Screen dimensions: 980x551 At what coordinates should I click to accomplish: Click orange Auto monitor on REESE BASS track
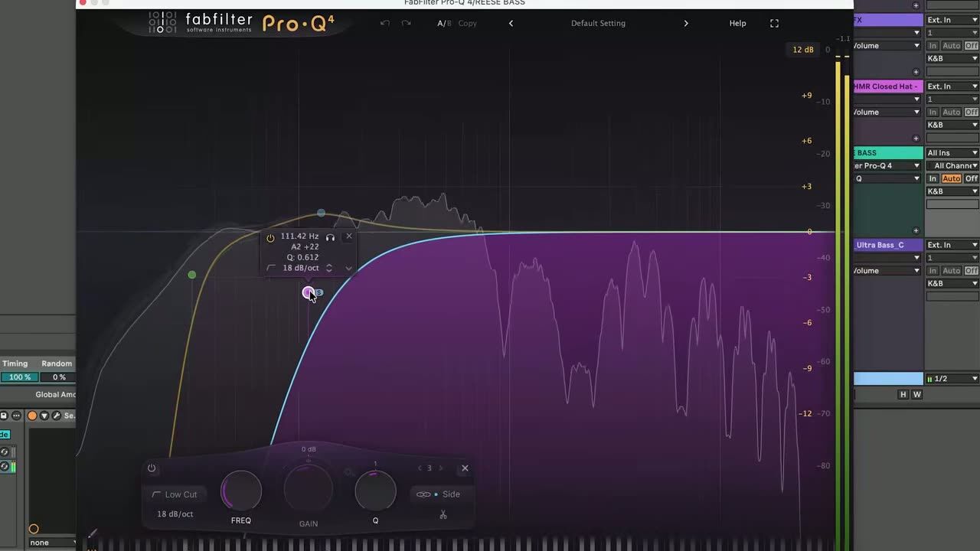point(951,178)
